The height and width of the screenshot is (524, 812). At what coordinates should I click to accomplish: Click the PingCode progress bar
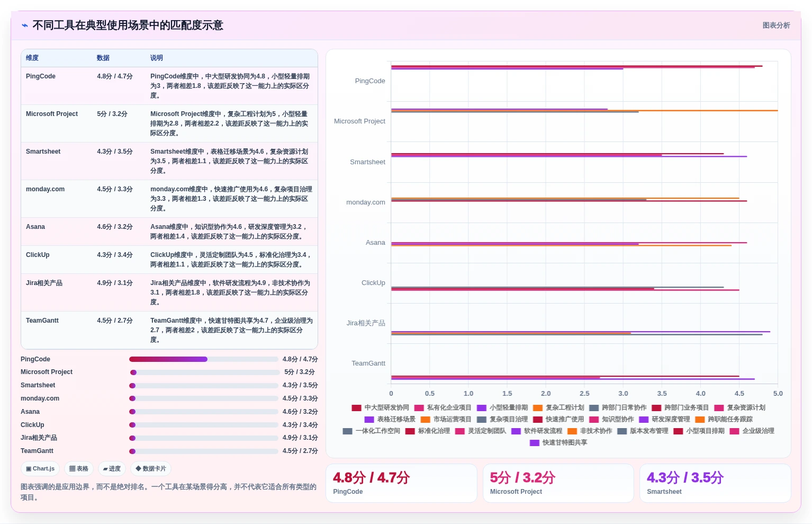(x=204, y=359)
